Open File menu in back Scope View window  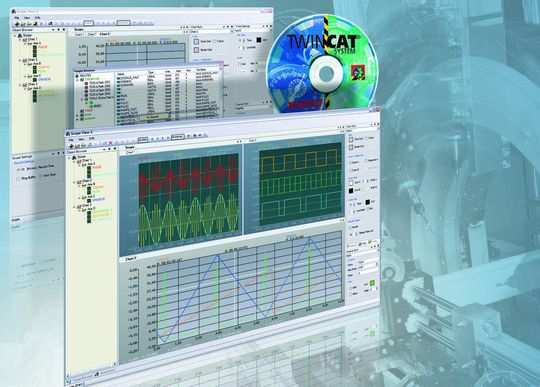pos(17,18)
